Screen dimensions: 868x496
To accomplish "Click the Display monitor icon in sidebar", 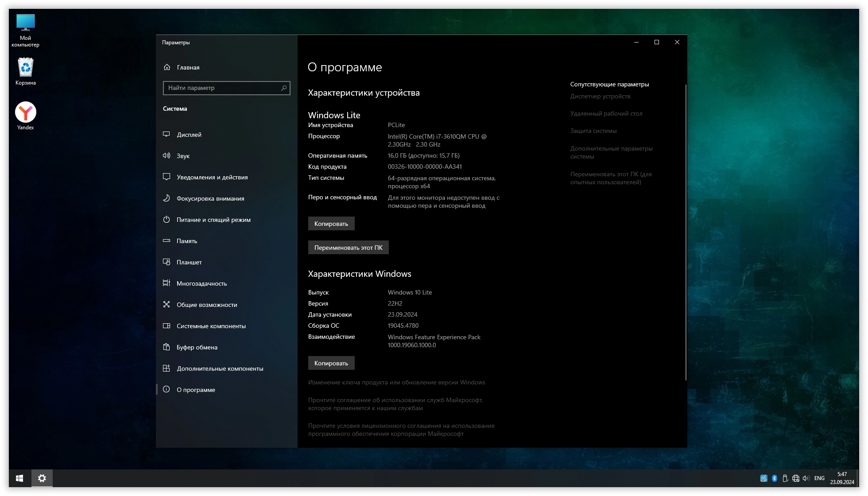I will click(167, 134).
